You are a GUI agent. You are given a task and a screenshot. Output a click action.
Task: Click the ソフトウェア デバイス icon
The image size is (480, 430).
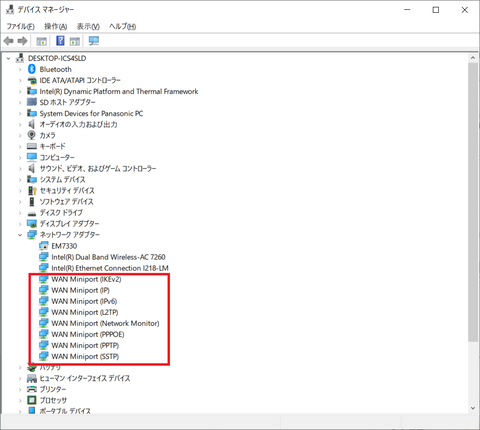32,201
